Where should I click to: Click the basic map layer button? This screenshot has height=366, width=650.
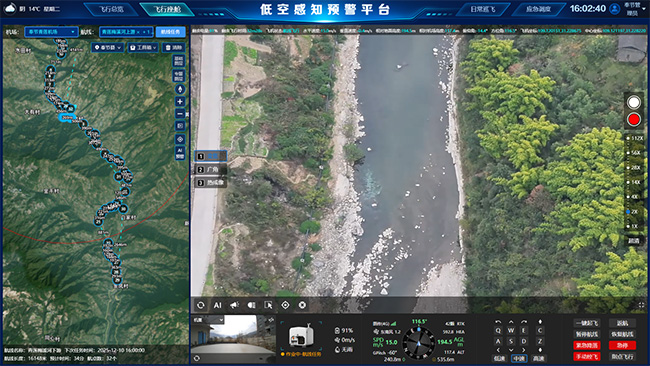[179, 61]
